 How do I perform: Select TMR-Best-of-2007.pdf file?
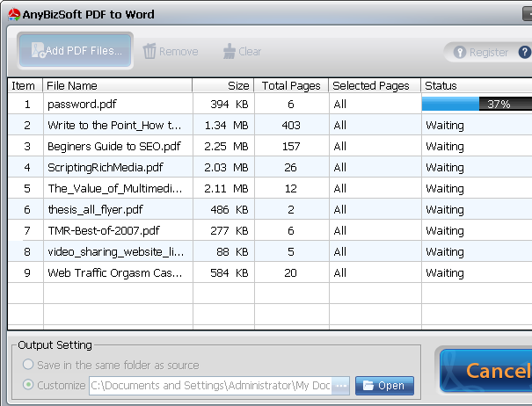pyautogui.click(x=104, y=230)
